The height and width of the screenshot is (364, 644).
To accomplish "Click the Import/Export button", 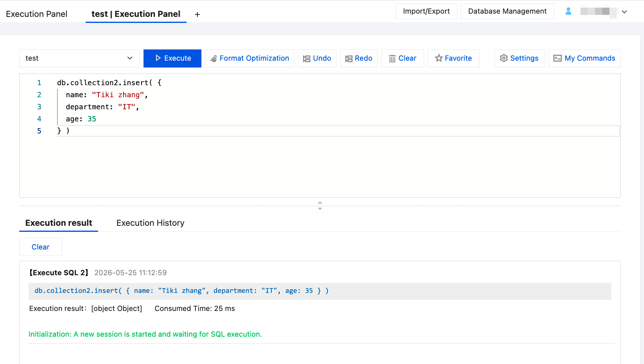I will coord(427,11).
